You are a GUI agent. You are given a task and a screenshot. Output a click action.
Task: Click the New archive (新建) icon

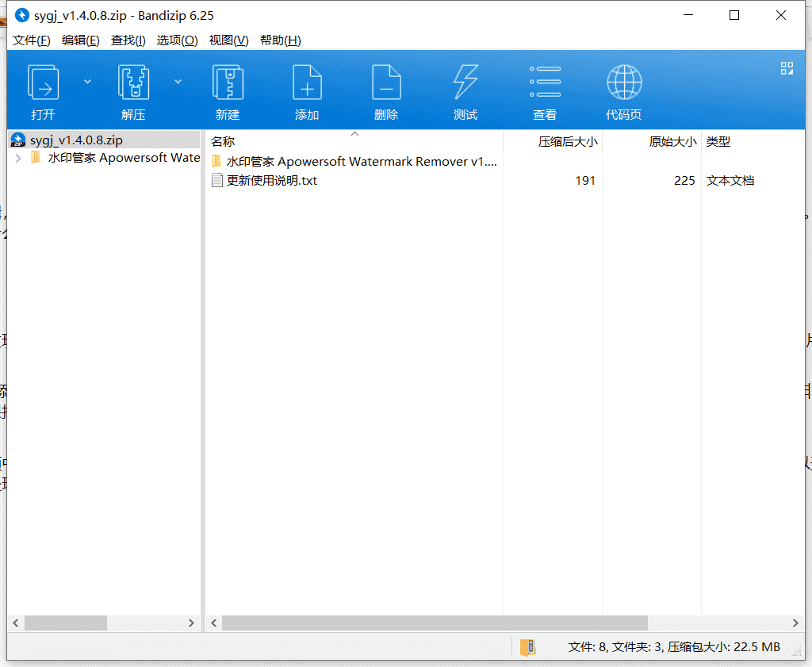click(x=228, y=82)
